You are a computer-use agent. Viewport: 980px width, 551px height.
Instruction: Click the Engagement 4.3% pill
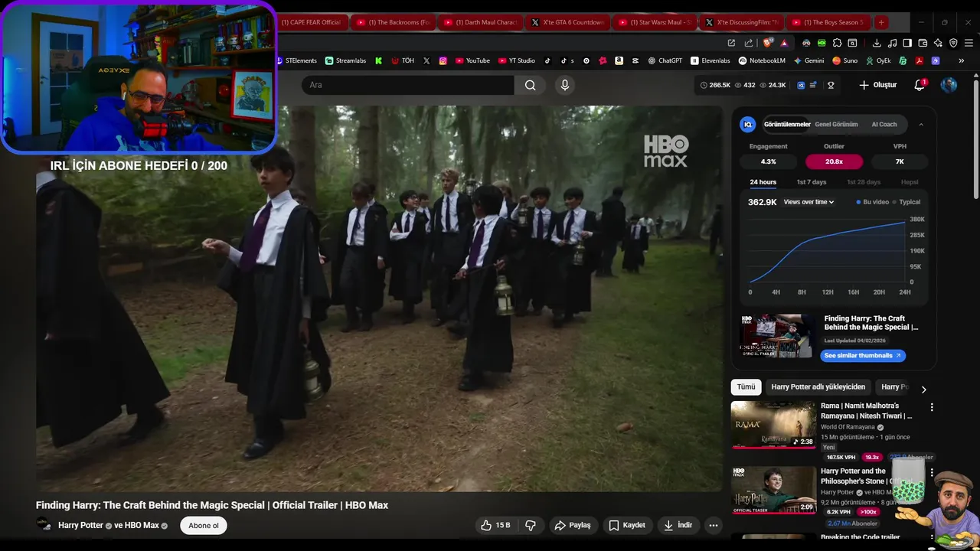768,161
